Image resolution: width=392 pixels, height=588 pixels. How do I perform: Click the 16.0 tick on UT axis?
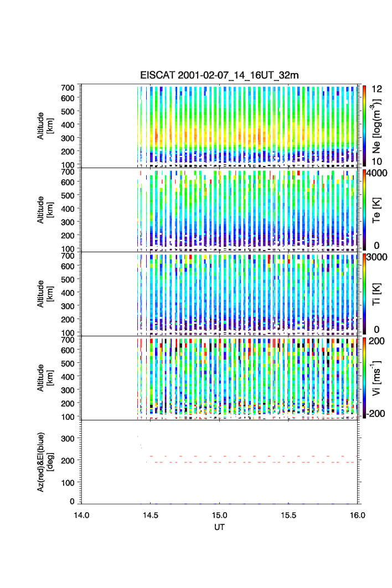[357, 514]
